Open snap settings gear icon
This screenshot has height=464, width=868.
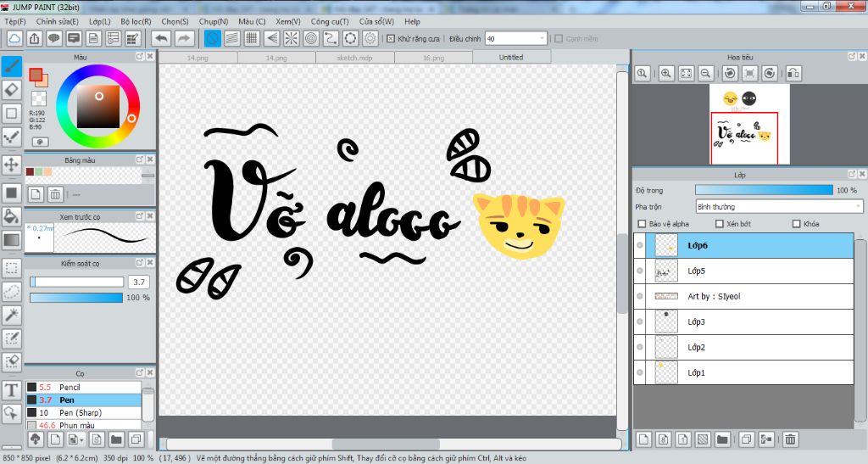pos(370,38)
